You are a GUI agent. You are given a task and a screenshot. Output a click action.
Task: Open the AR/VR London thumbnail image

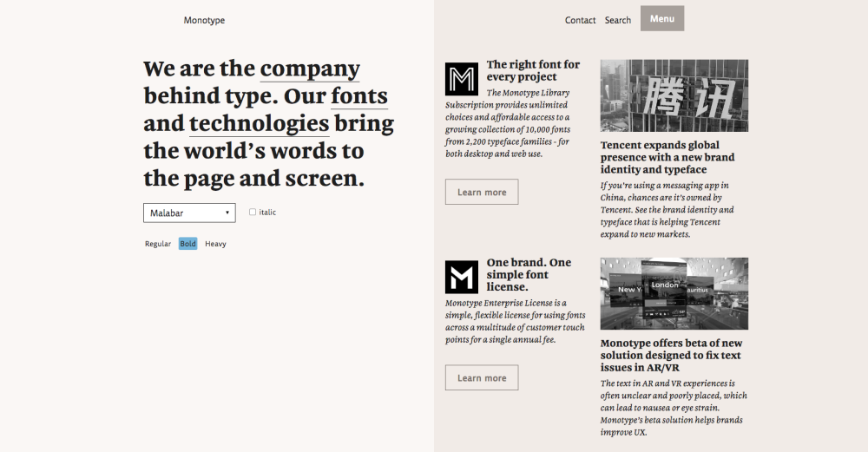pyautogui.click(x=674, y=294)
